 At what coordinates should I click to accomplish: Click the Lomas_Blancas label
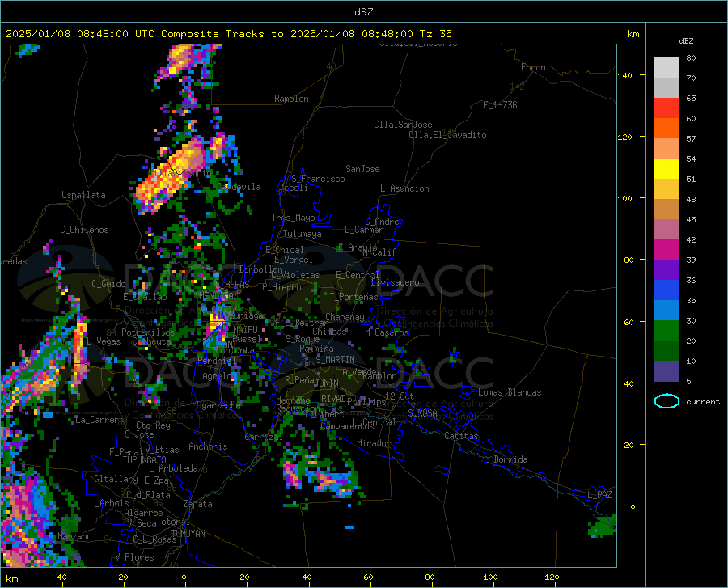tap(510, 392)
